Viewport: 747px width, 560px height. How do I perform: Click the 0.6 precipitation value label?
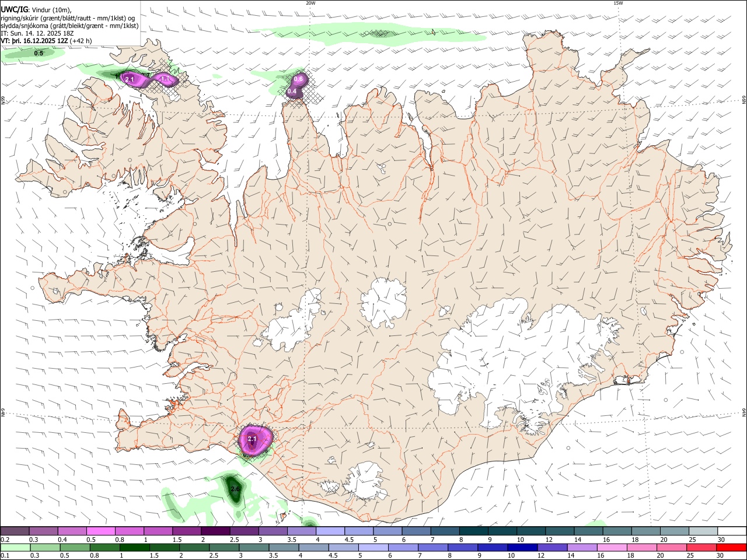(x=298, y=79)
